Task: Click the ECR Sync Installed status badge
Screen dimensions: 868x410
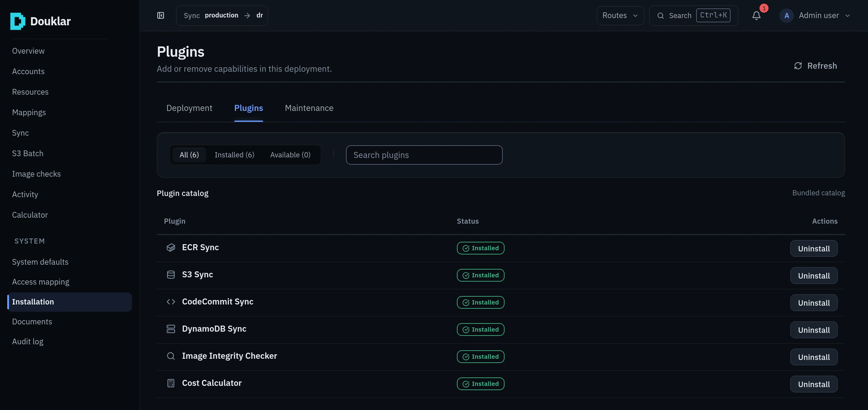Action: click(x=480, y=248)
